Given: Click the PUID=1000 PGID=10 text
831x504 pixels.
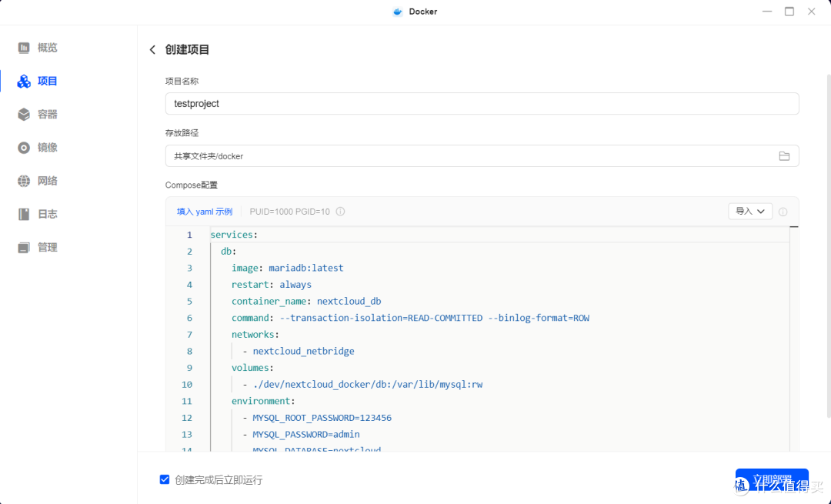Looking at the screenshot, I should pos(289,212).
